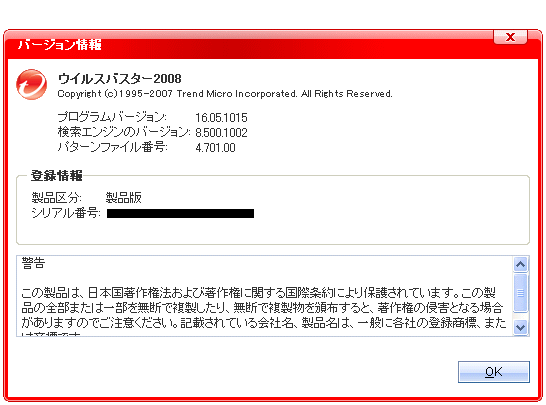Screen dimensions: 546x405
Task: Click the シリアル番号 label
Action: pyautogui.click(x=66, y=212)
